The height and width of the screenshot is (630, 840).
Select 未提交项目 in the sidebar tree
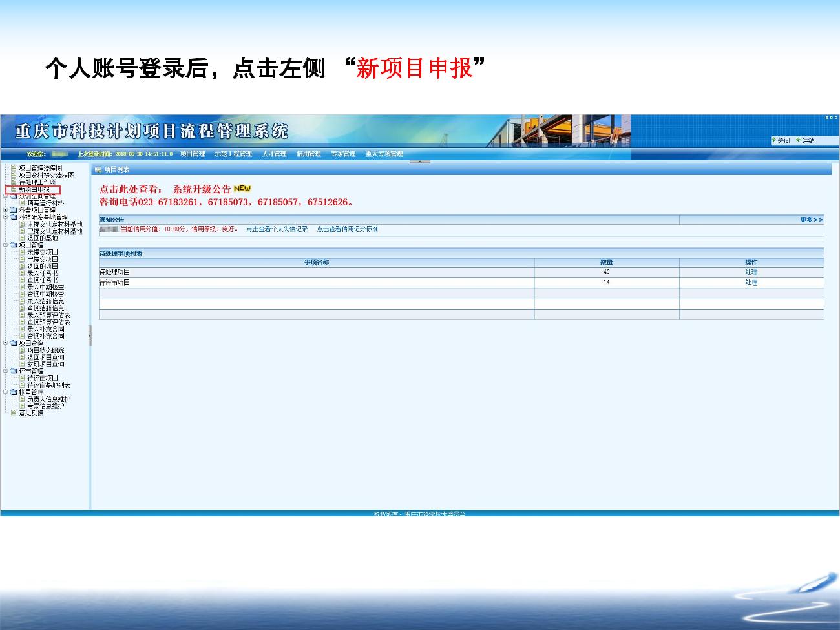tap(43, 252)
